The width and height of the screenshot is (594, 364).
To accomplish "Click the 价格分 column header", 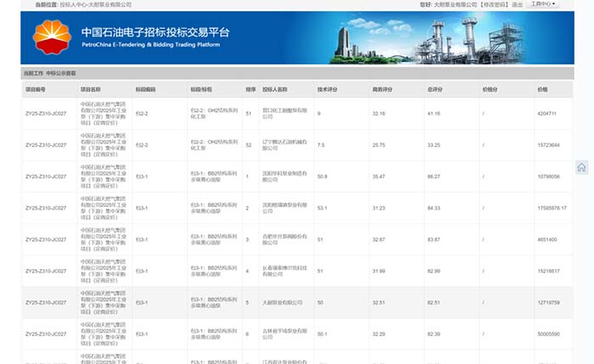I will pos(490,89).
